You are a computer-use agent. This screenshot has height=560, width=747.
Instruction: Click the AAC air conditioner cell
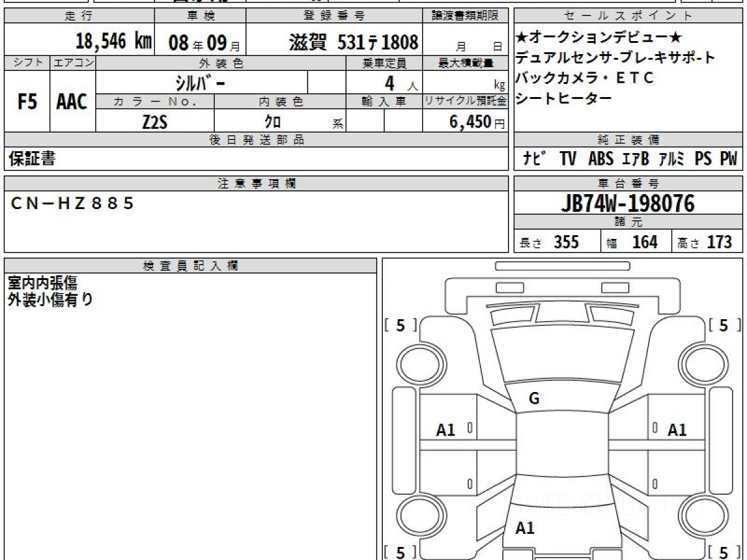pyautogui.click(x=72, y=102)
